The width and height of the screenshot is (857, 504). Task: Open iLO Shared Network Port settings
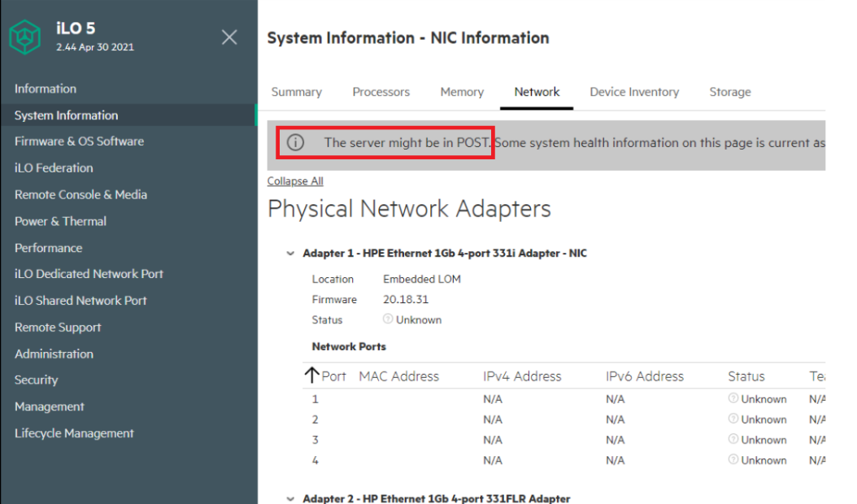(x=80, y=301)
